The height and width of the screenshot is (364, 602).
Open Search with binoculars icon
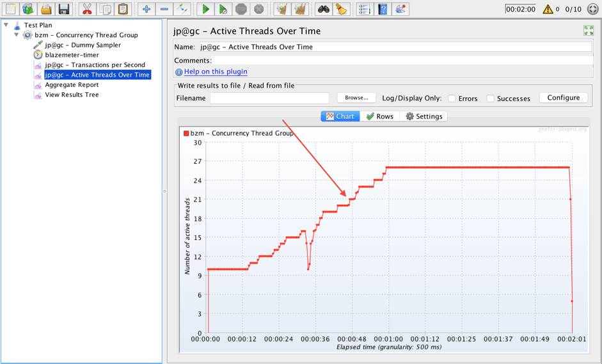(x=324, y=9)
